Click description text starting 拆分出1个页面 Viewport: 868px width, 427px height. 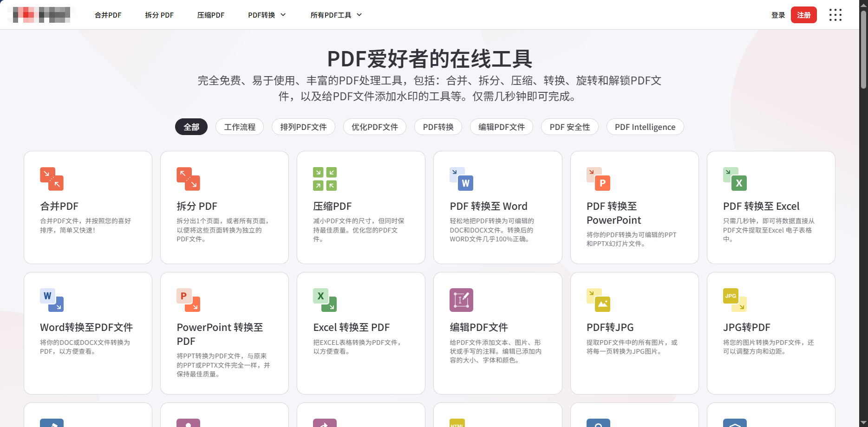tap(224, 230)
